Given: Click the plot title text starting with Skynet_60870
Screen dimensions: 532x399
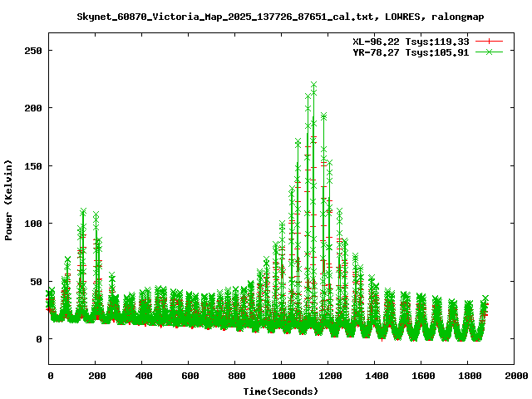Looking at the screenshot, I should 280,17.
